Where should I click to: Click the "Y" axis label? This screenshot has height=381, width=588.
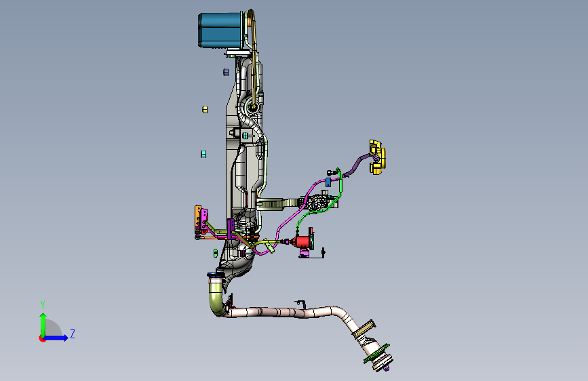pos(43,304)
